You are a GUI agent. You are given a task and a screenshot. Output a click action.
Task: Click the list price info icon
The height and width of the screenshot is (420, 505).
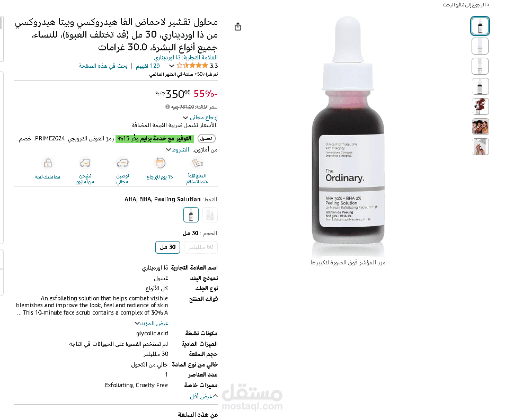(x=167, y=107)
